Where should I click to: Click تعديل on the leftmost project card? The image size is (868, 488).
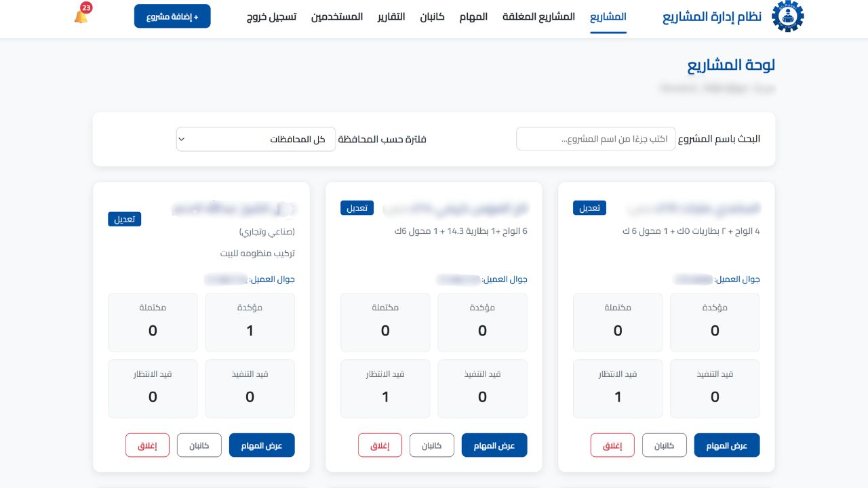coord(125,219)
